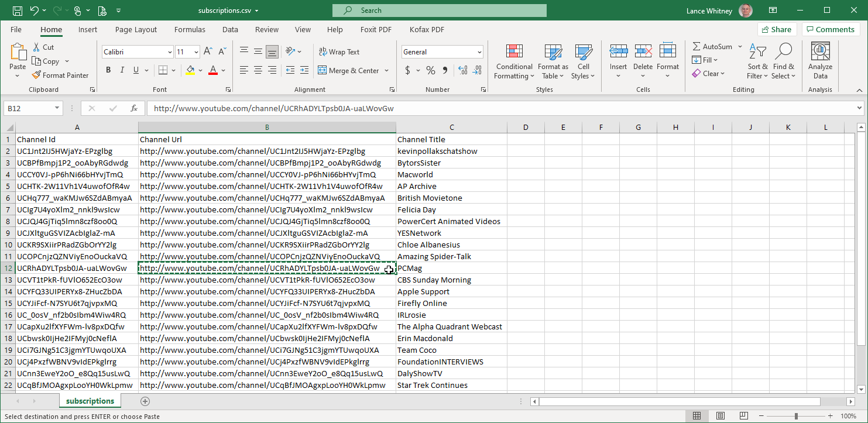This screenshot has width=868, height=423.
Task: Click the AutoSum button
Action: coord(712,47)
